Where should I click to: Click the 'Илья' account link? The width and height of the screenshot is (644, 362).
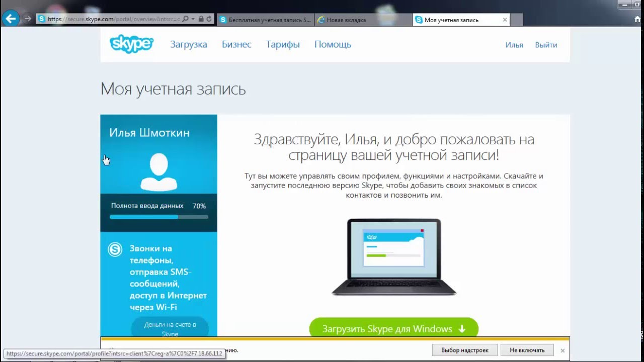point(514,45)
